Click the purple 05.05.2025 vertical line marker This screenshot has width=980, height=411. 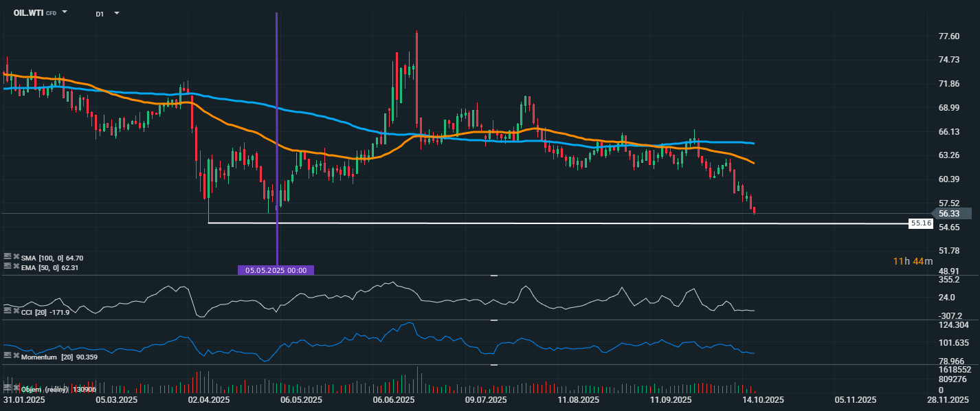[276, 270]
